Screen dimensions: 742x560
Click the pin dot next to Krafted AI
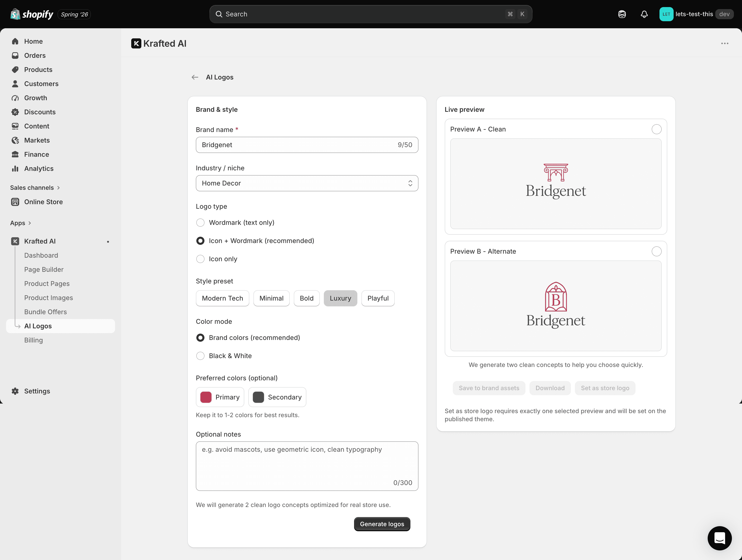108,242
